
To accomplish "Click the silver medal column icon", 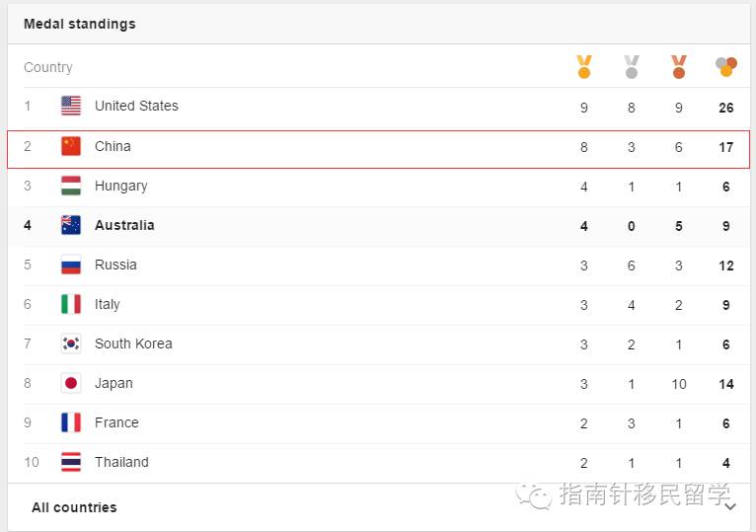I will (632, 67).
